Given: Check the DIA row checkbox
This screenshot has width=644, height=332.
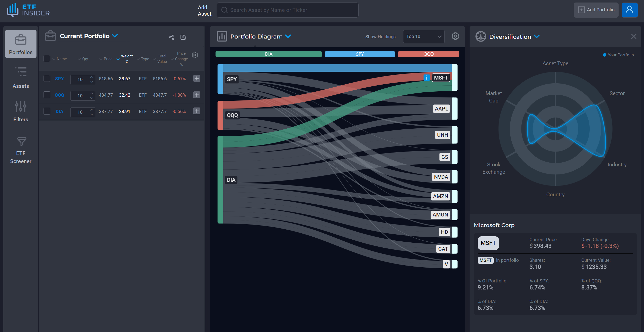Looking at the screenshot, I should point(47,111).
